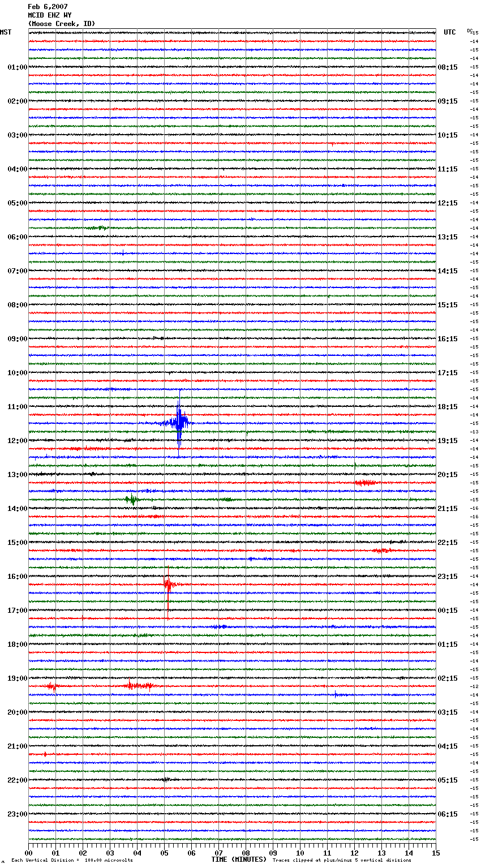Click the date header Feb 6,2007

[48, 7]
